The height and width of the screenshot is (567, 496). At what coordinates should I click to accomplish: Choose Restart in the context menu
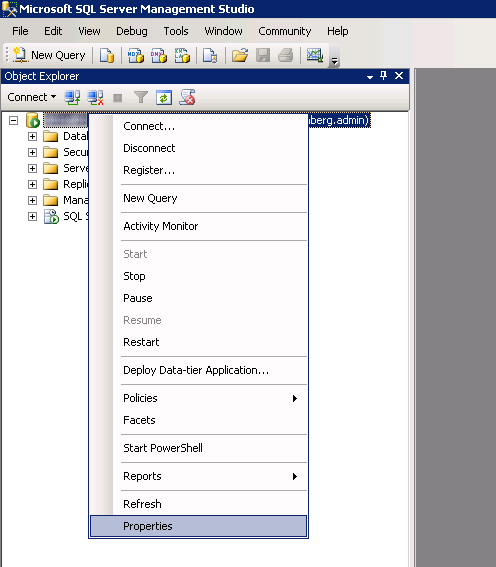198,342
